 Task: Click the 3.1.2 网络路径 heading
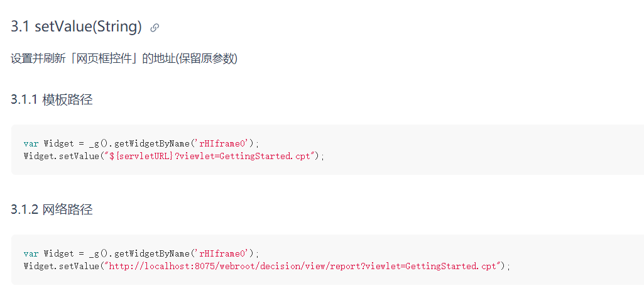[52, 209]
